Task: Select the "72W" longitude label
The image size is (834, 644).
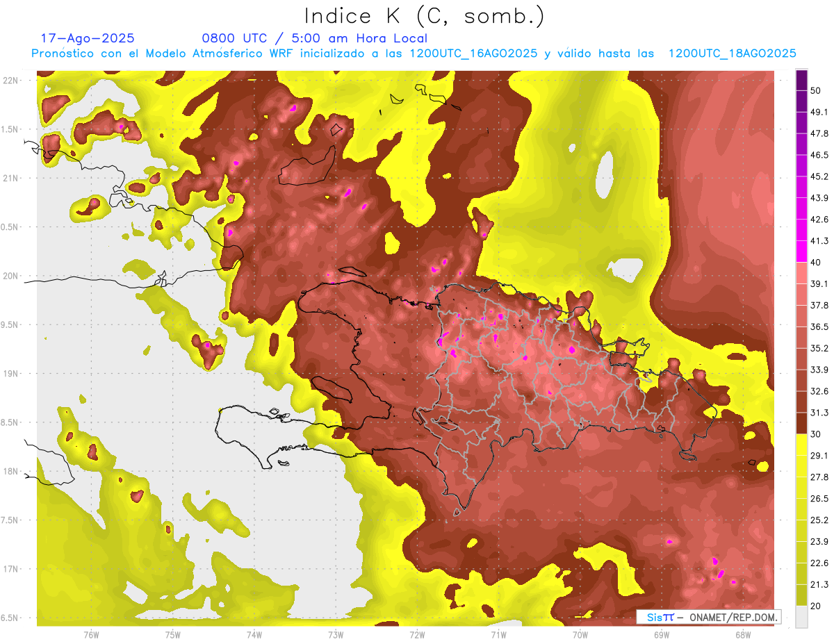Action: click(x=417, y=634)
